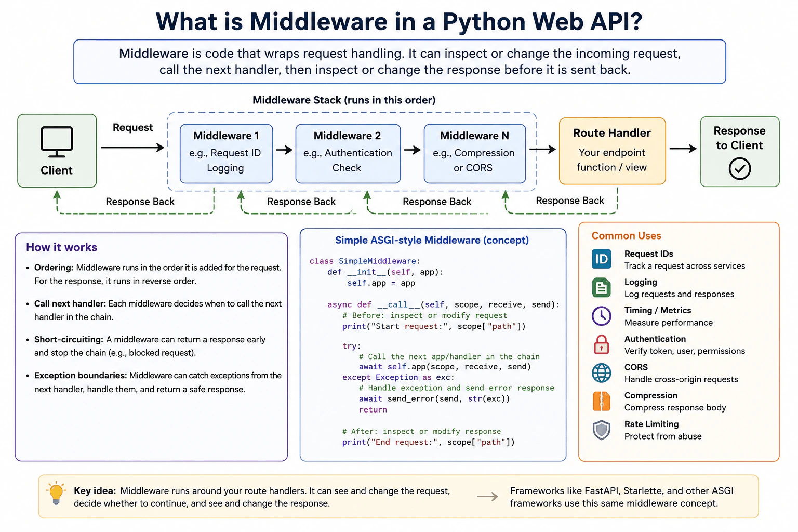The width and height of the screenshot is (798, 532).
Task: Click the Client monitor icon
Action: pyautogui.click(x=57, y=142)
